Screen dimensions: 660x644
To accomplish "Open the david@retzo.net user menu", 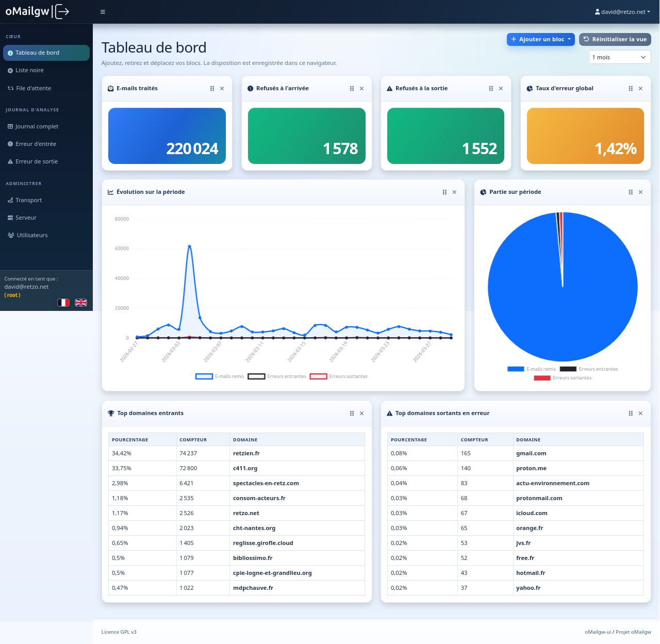I will tap(622, 12).
